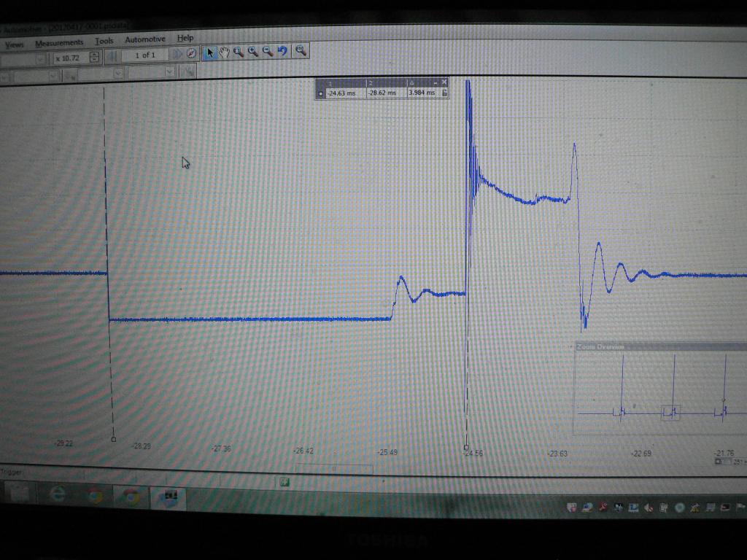Viewport: 747px width, 560px height.
Task: Click highlighted box in Zoom Overview
Action: pyautogui.click(x=670, y=412)
